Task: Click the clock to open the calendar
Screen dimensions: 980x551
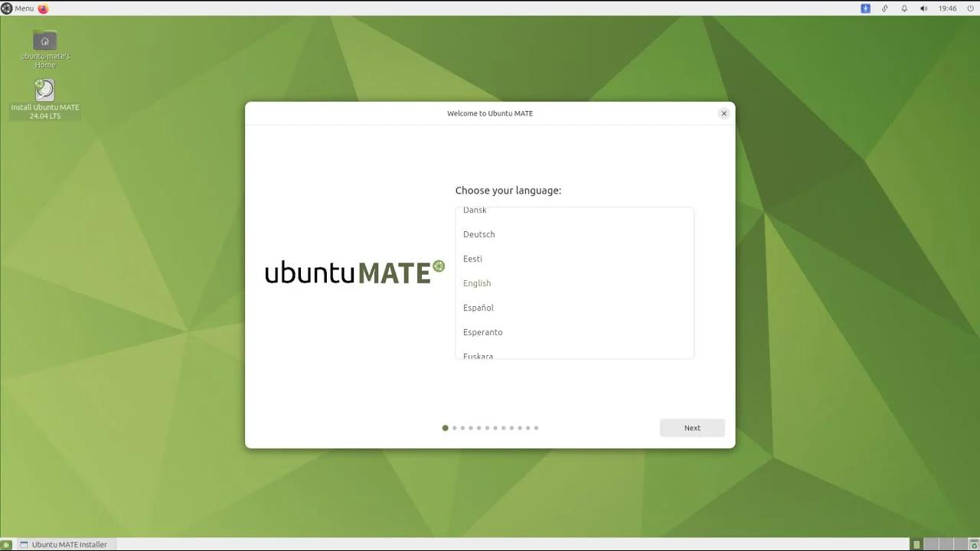Action: (x=947, y=8)
